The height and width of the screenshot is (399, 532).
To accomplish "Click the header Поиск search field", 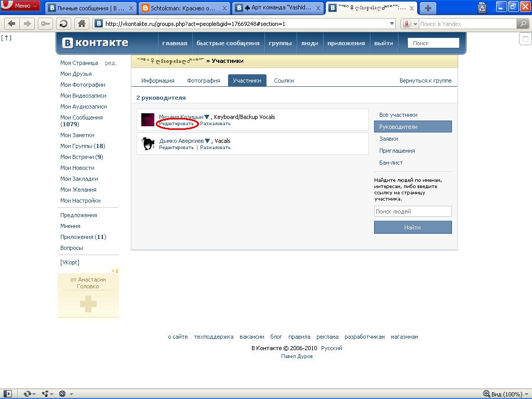I will pyautogui.click(x=433, y=43).
